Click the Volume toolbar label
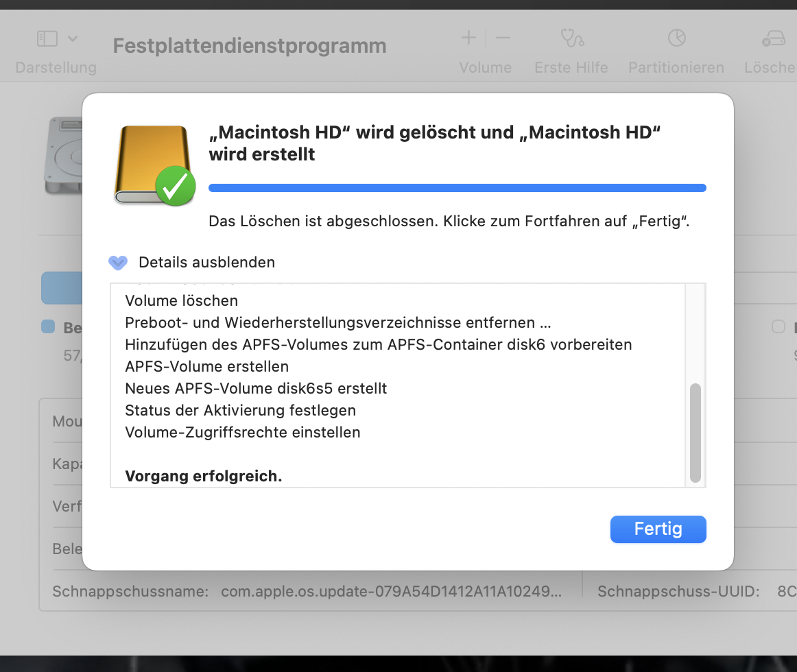 point(486,68)
